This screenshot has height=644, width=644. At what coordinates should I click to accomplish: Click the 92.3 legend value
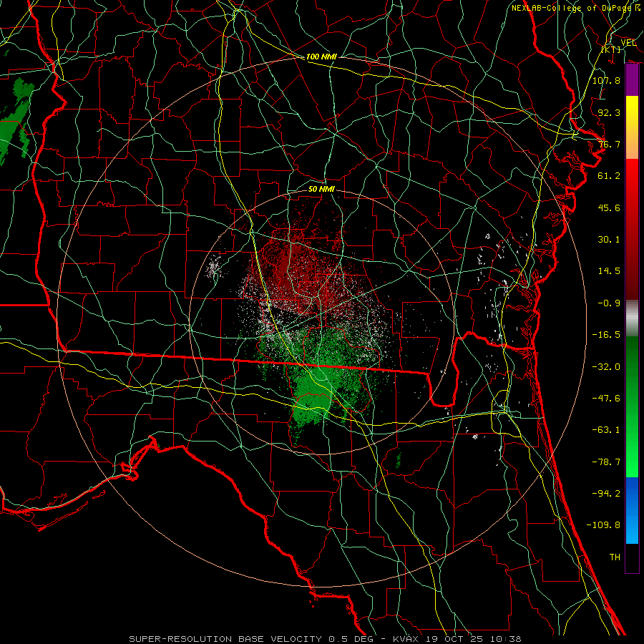tap(609, 112)
